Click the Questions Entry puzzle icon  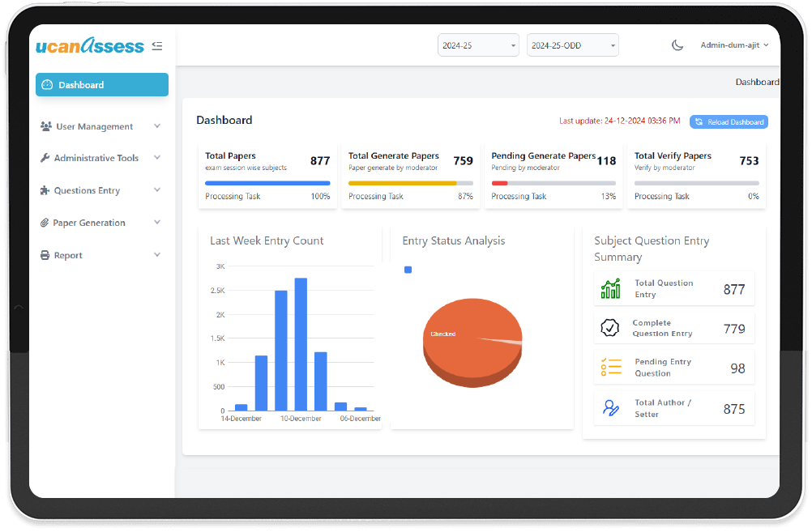(x=45, y=190)
